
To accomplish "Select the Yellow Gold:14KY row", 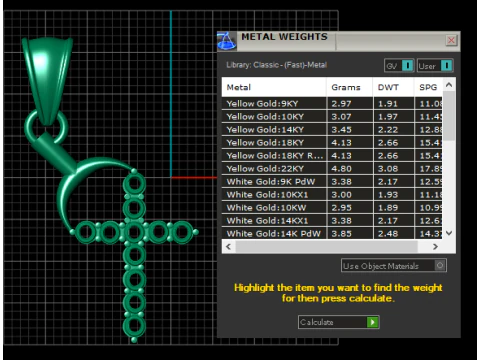I will [x=332, y=130].
